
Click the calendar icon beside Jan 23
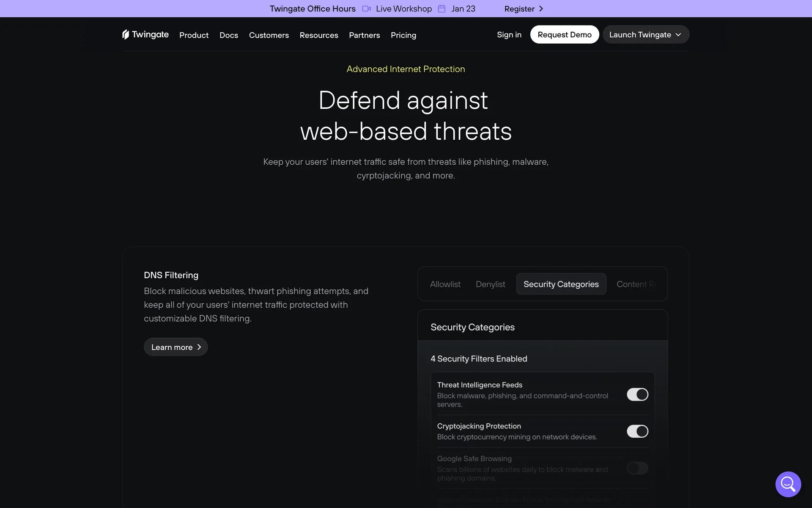pyautogui.click(x=442, y=8)
